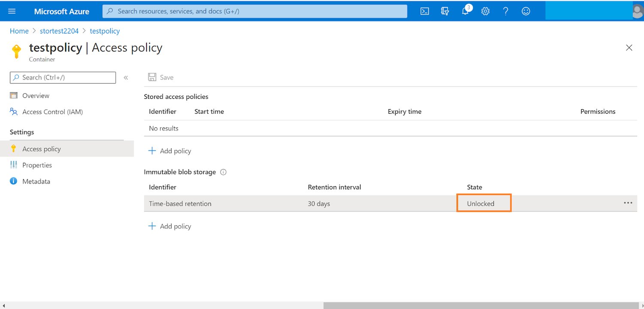Open the Azure portal hamburger menu
Viewport: 644px width, 309px height.
coord(12,11)
